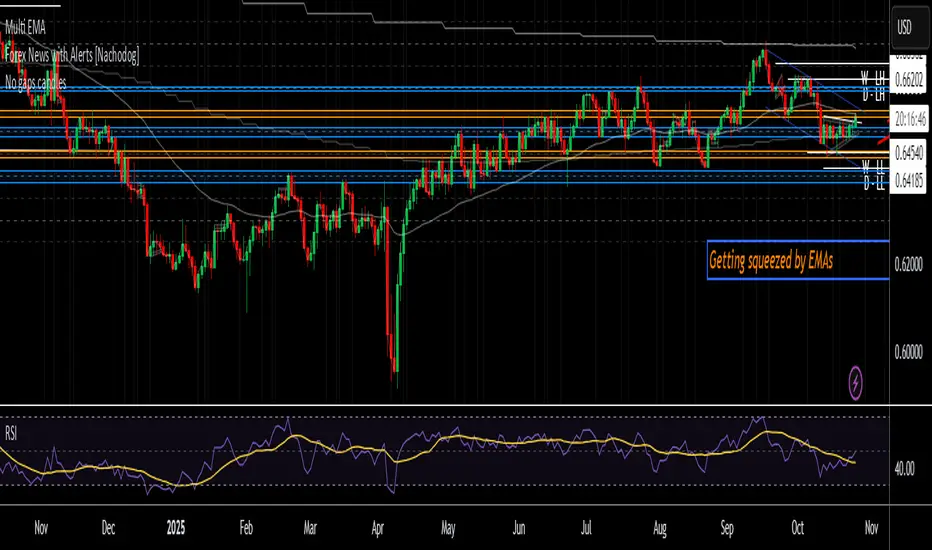Click the 0.60000 price scale value

tap(909, 352)
